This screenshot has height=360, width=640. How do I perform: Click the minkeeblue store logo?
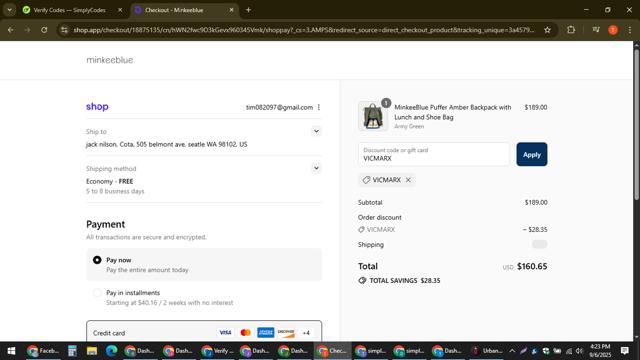[110, 60]
